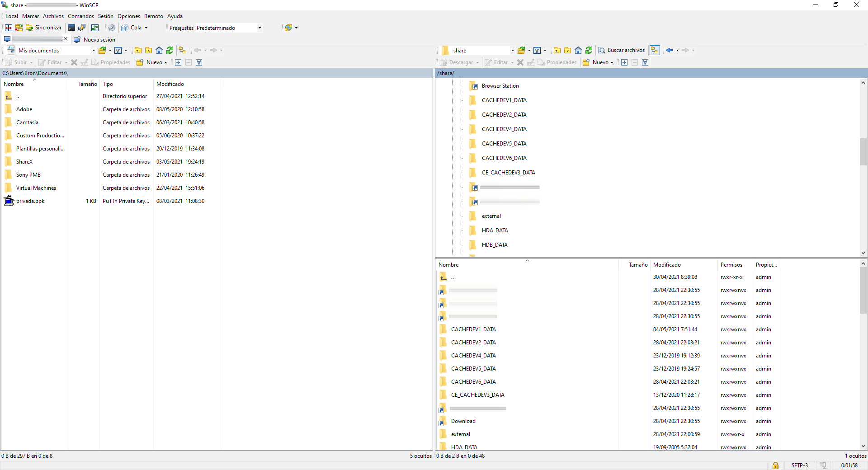Select the Download link in remote list

point(463,421)
